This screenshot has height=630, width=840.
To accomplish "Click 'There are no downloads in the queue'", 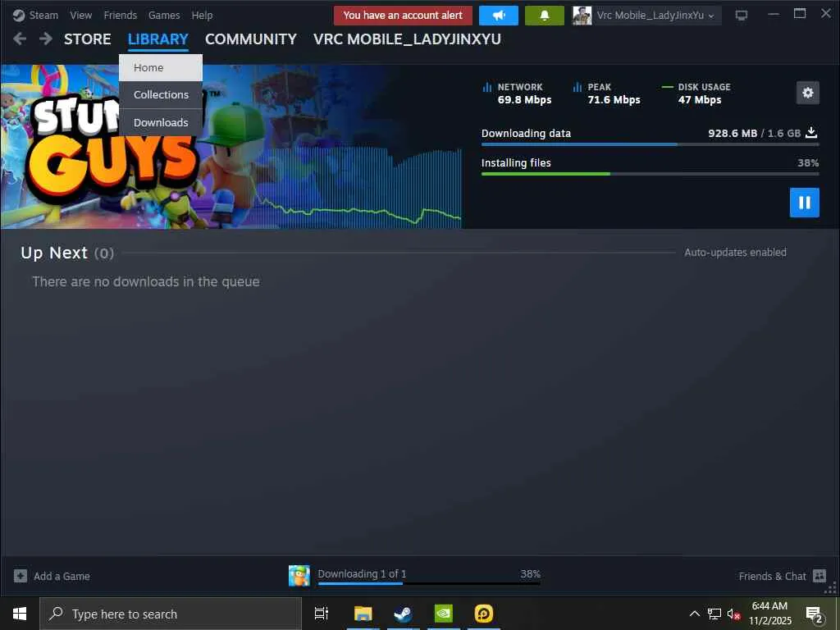I will click(146, 282).
